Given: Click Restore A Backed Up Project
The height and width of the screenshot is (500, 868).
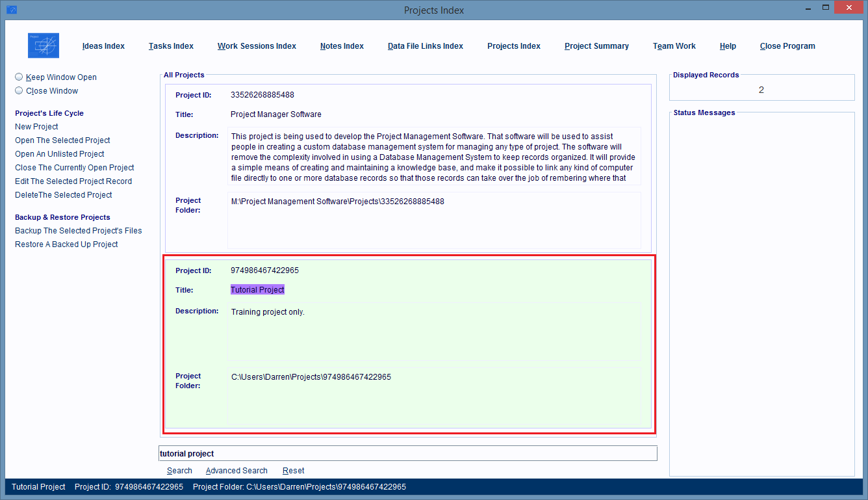Looking at the screenshot, I should [x=66, y=244].
